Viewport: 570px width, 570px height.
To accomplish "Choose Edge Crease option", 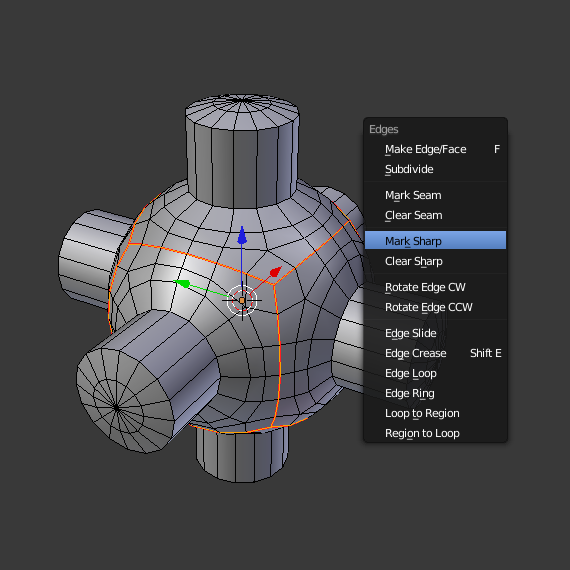I will tap(435, 354).
